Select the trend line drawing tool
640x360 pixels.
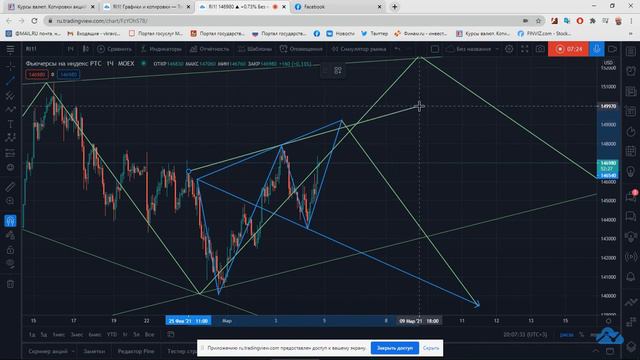[x=10, y=80]
